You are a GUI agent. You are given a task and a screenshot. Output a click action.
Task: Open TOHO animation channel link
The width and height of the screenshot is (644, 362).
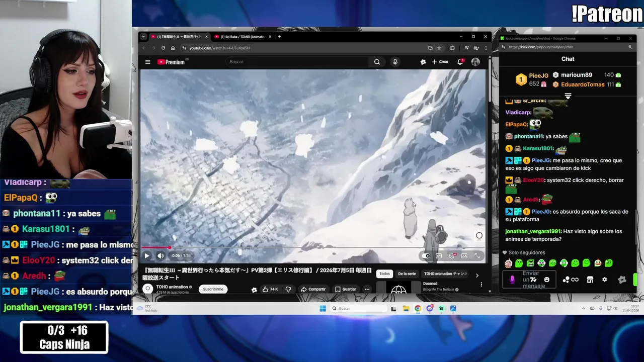[172, 287]
